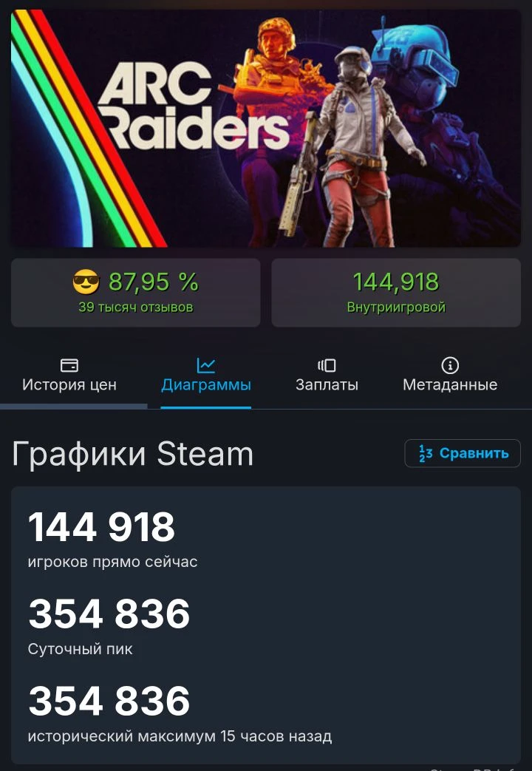Click the ARC Raiders logo text
The image size is (532, 771).
point(194,107)
